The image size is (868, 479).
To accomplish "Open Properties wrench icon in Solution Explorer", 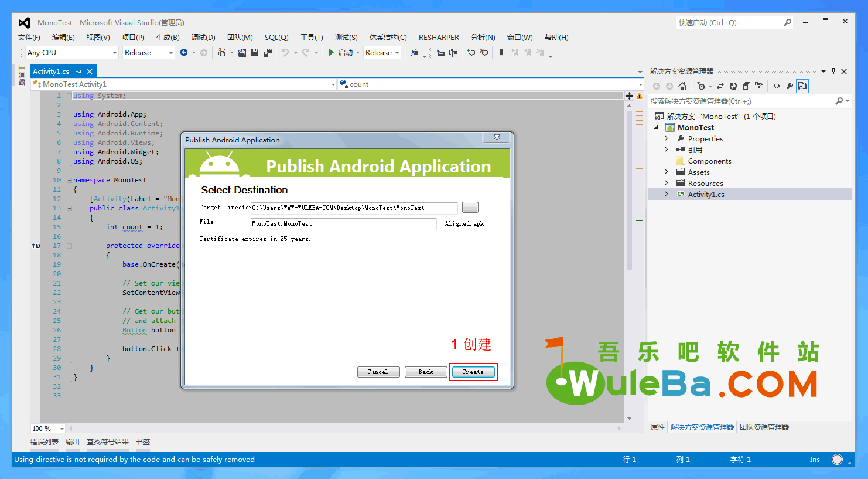I will 790,86.
